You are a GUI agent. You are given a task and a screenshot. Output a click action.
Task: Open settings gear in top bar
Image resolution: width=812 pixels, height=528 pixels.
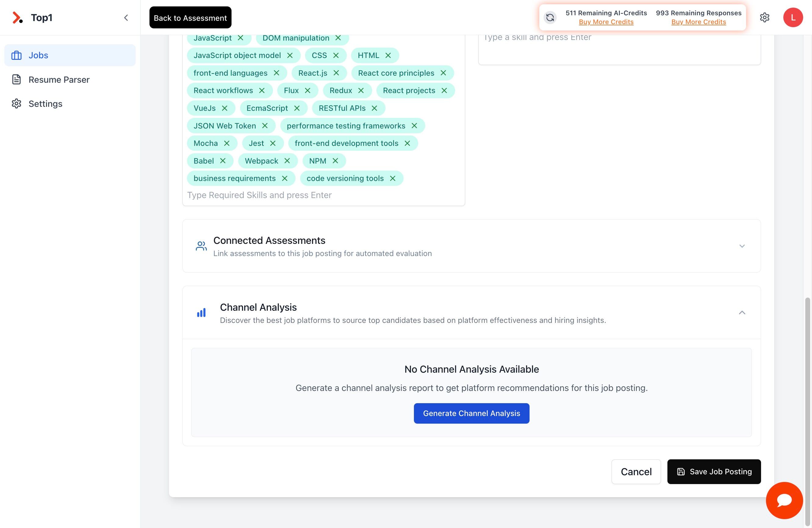pyautogui.click(x=765, y=17)
